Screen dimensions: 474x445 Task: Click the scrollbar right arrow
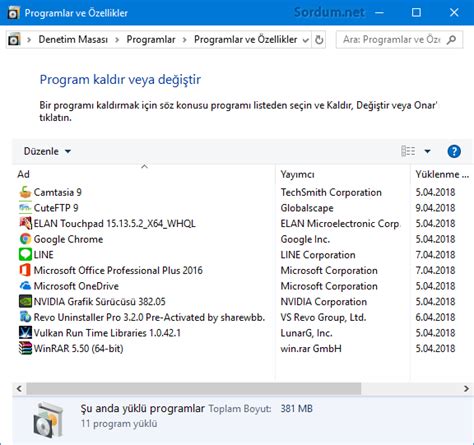(x=466, y=389)
